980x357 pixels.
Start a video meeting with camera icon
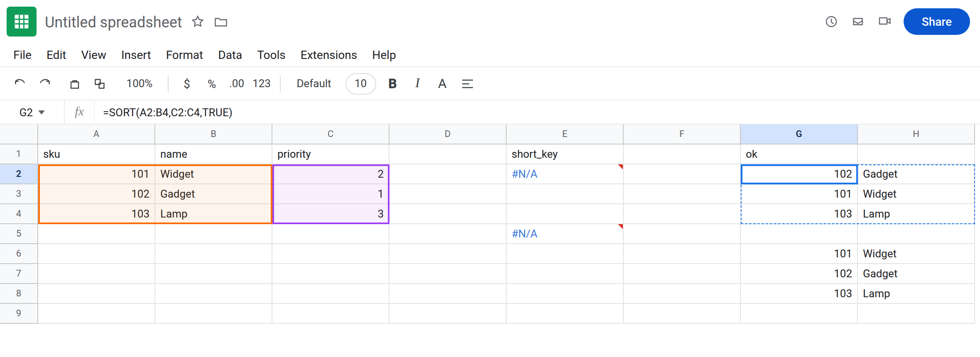click(885, 21)
